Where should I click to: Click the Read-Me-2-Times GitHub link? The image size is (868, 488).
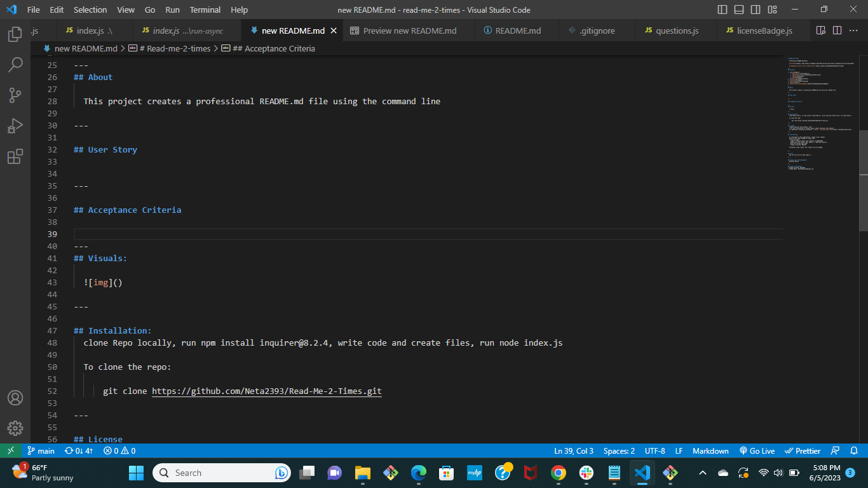266,391
